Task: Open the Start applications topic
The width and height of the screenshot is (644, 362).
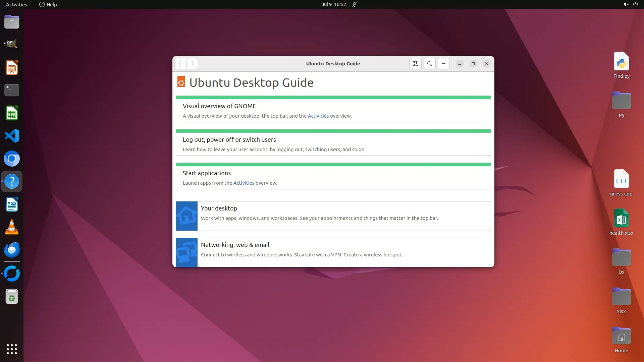Action: click(x=207, y=173)
